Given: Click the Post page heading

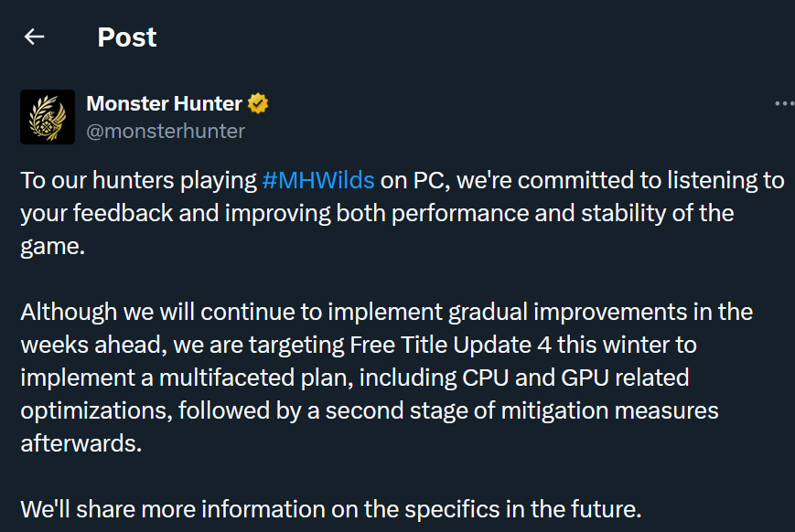Looking at the screenshot, I should pyautogui.click(x=127, y=37).
